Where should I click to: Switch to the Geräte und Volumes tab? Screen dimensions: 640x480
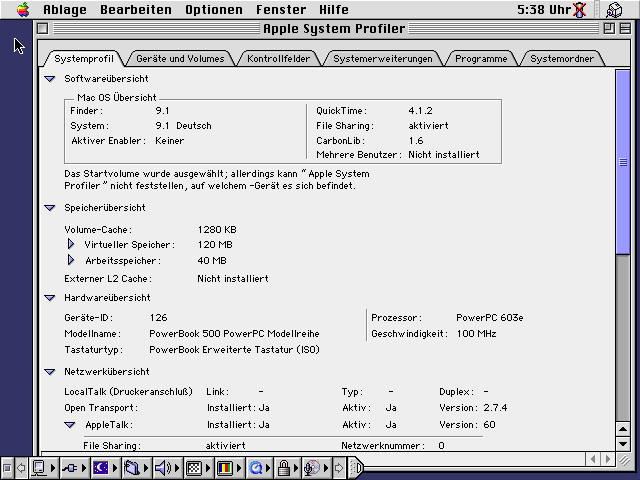(180, 59)
